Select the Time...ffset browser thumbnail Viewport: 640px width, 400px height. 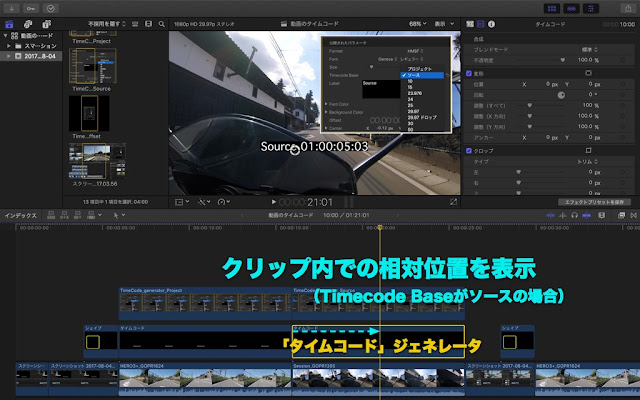[x=89, y=113]
